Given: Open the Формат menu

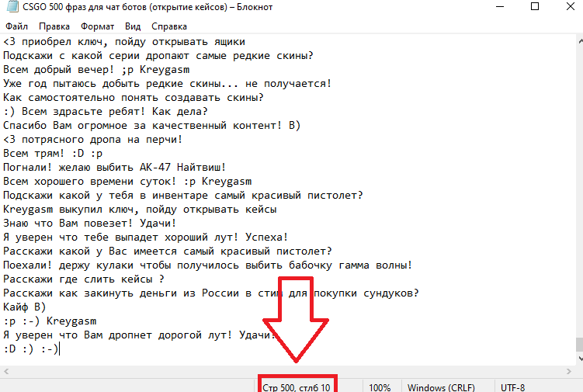Looking at the screenshot, I should (x=97, y=26).
